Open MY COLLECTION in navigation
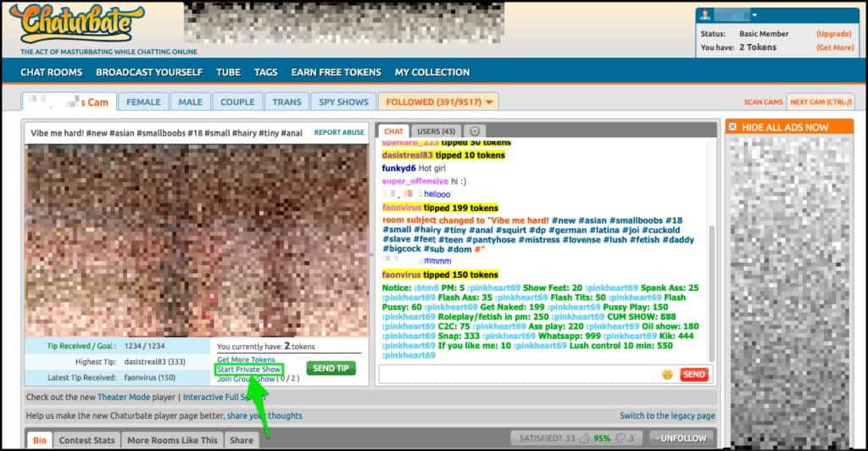 [432, 73]
